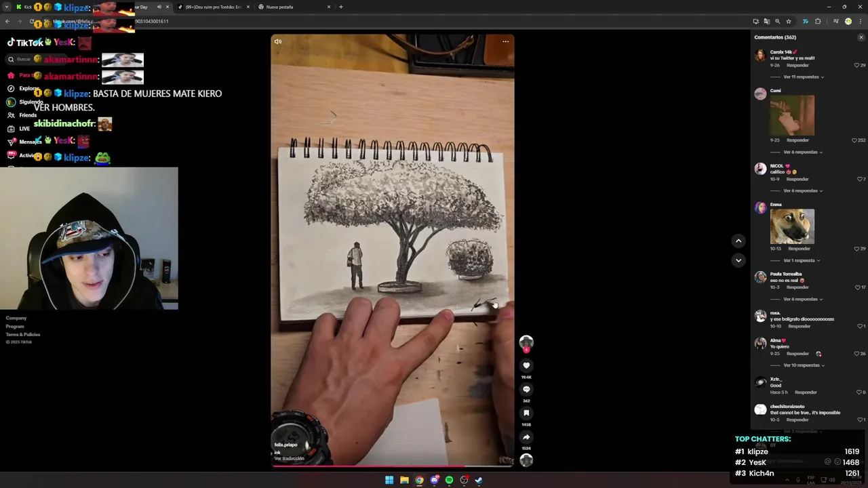Open Alma's profile avatar
The height and width of the screenshot is (488, 868).
pyautogui.click(x=761, y=344)
